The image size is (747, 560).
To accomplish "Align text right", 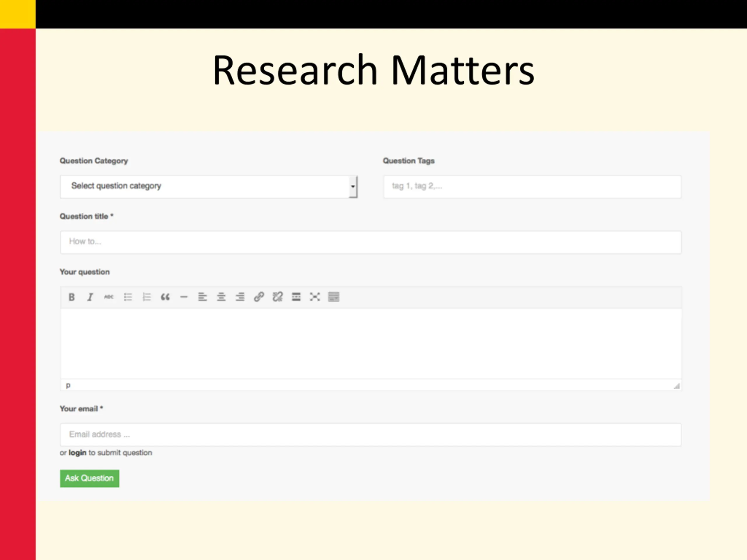I will pyautogui.click(x=240, y=297).
